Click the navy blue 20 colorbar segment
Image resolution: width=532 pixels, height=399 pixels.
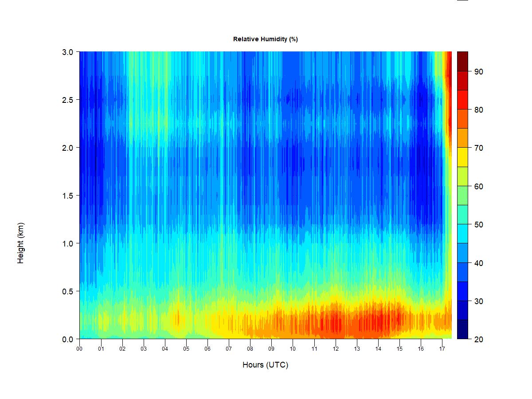pos(462,329)
